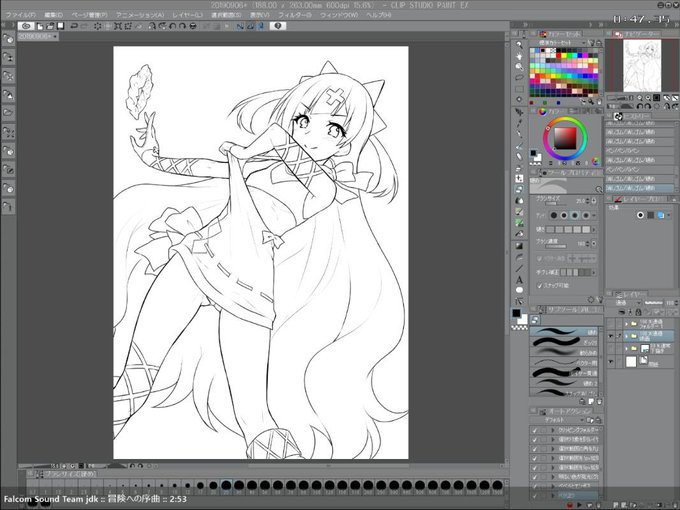Image resolution: width=680 pixels, height=510 pixels.
Task: Expand the top layer folder arrow
Action: tap(626, 324)
